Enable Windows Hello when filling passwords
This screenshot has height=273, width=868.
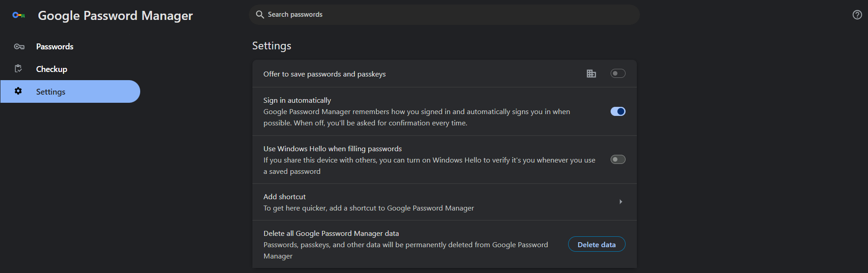pyautogui.click(x=618, y=159)
